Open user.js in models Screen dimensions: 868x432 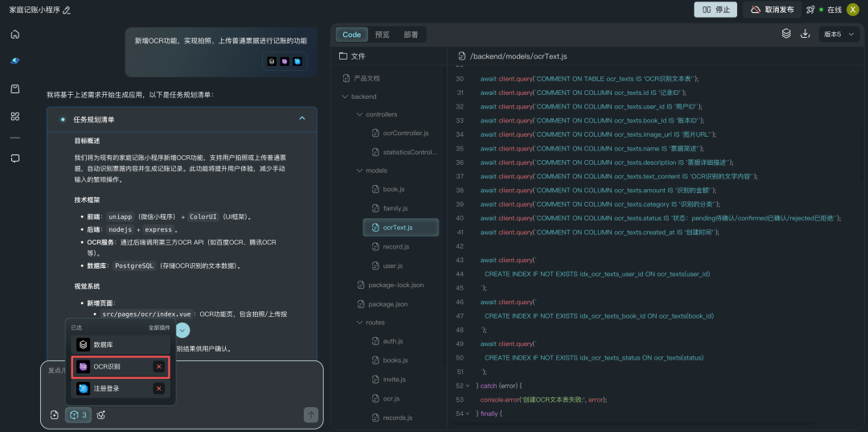pyautogui.click(x=387, y=265)
